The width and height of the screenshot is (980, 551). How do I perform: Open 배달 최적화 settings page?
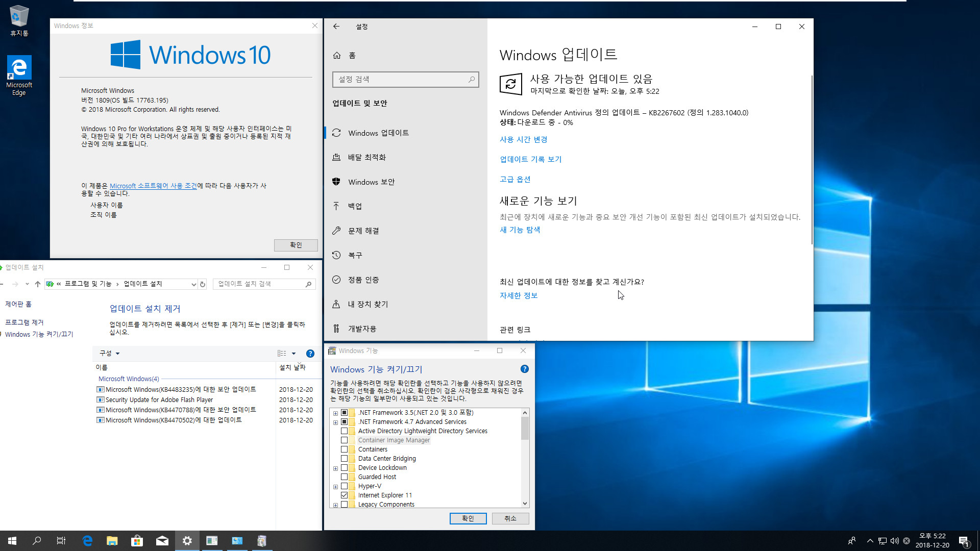(405, 158)
